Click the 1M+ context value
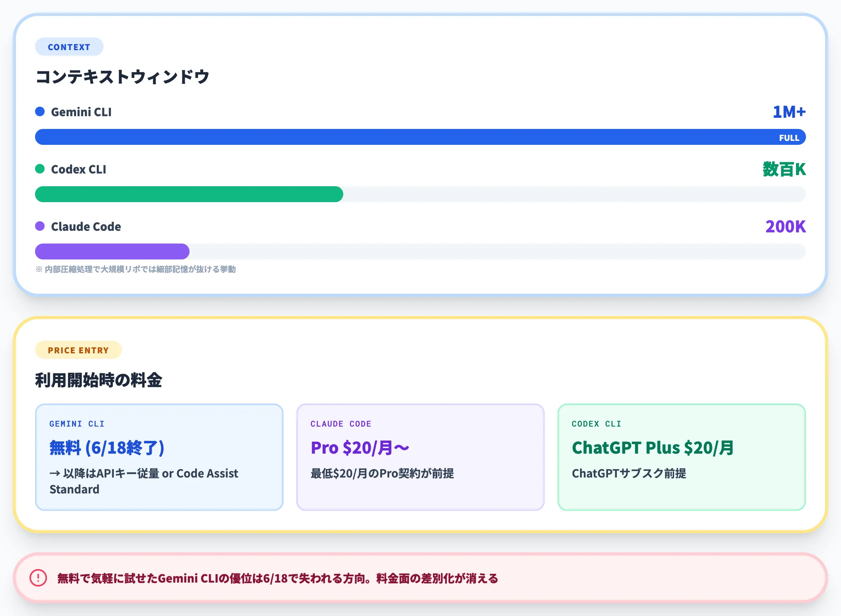The width and height of the screenshot is (841, 616). click(x=789, y=112)
